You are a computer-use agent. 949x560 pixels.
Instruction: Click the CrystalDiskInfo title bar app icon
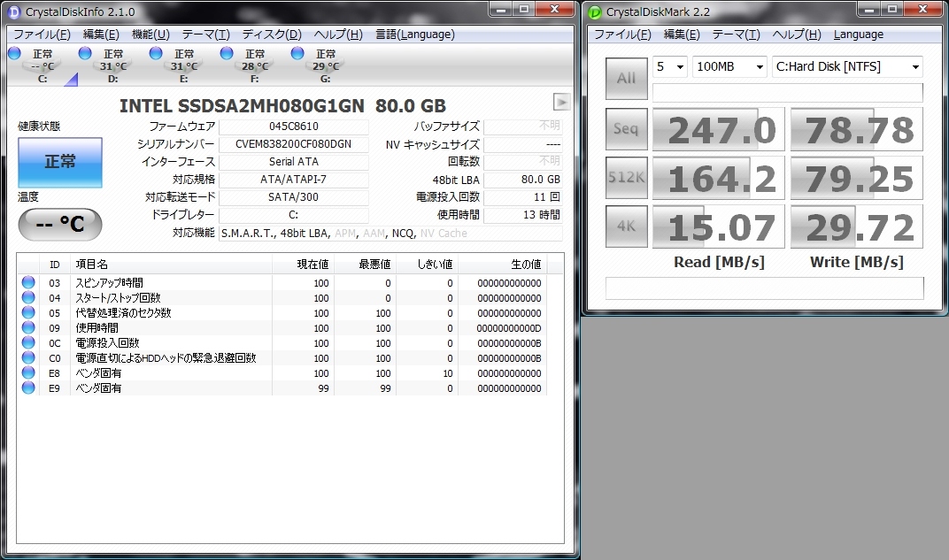pos(14,12)
